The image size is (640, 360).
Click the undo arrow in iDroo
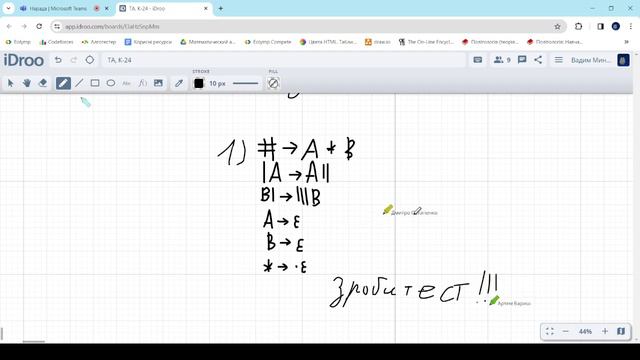coord(58,60)
